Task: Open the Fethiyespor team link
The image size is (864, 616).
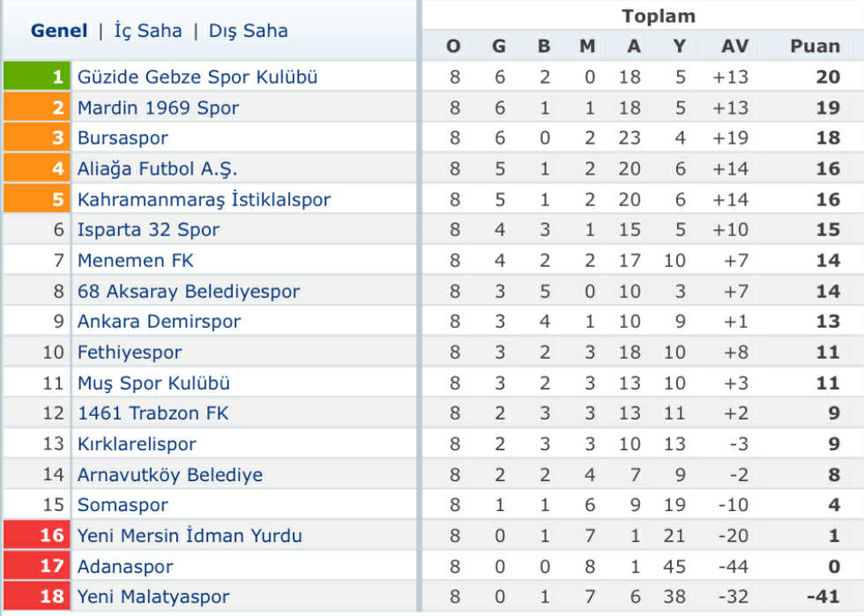Action: tap(130, 353)
